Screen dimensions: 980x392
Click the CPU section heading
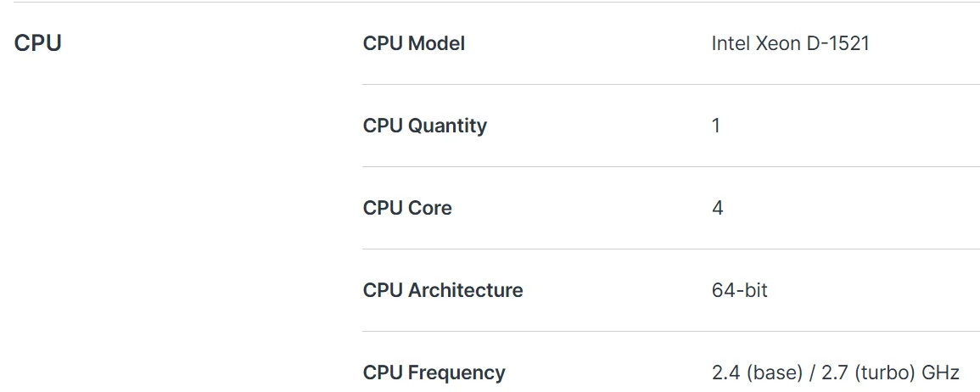click(x=37, y=44)
